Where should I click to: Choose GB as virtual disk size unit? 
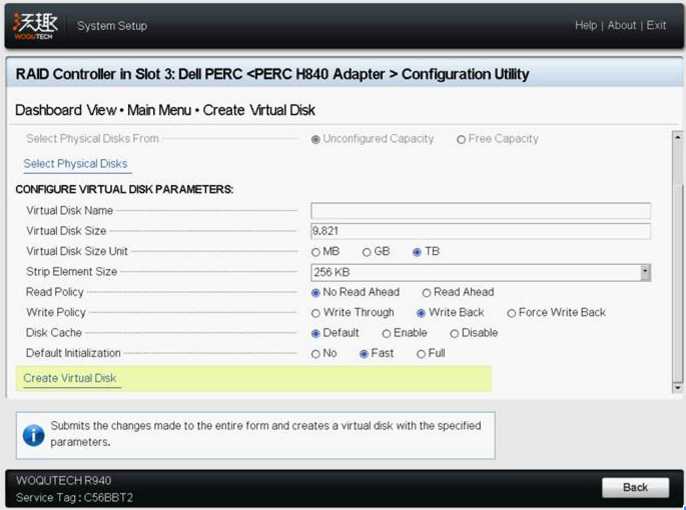[367, 252]
